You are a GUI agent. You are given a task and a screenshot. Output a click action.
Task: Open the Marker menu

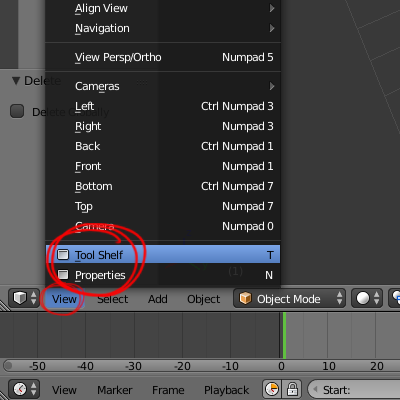(x=115, y=390)
